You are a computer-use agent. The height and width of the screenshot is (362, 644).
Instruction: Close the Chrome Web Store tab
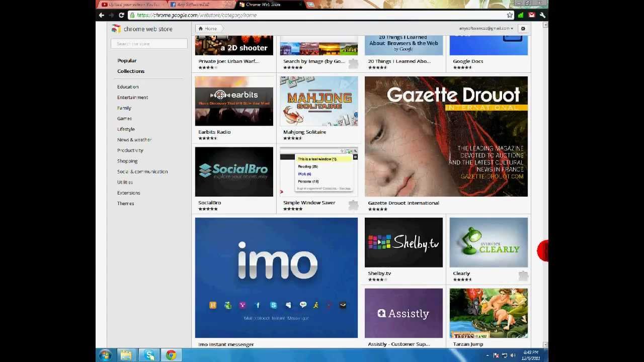(x=301, y=5)
